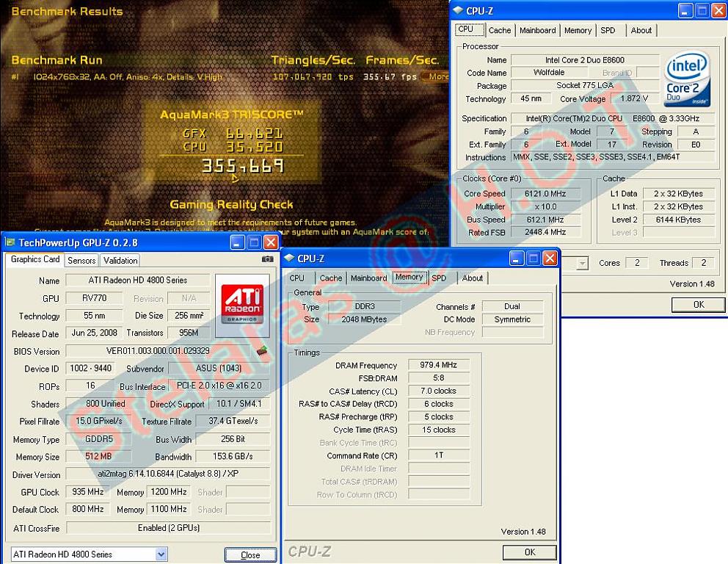
Task: Click the GPU value "RV770"
Action: coord(94,298)
